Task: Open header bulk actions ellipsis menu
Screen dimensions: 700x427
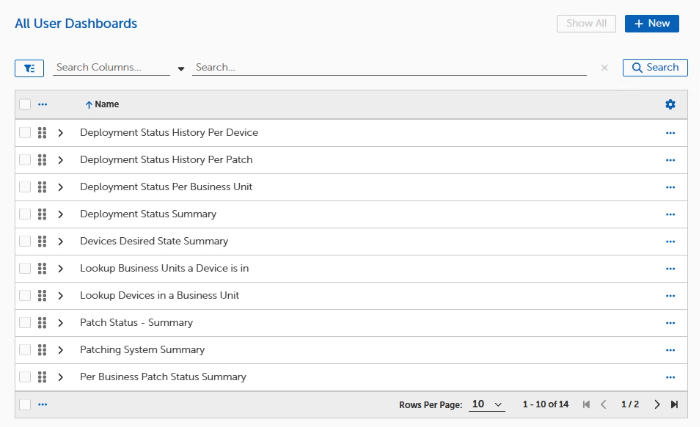Action: [42, 104]
